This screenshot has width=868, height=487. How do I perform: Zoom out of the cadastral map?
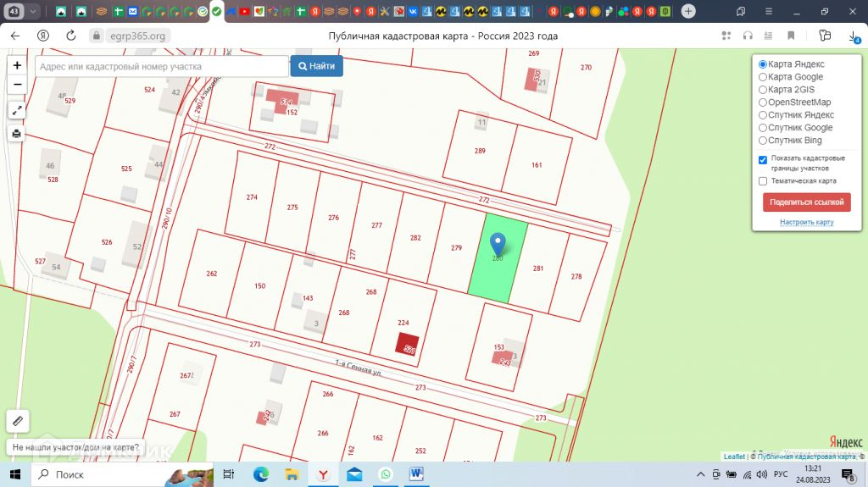pos(17,84)
